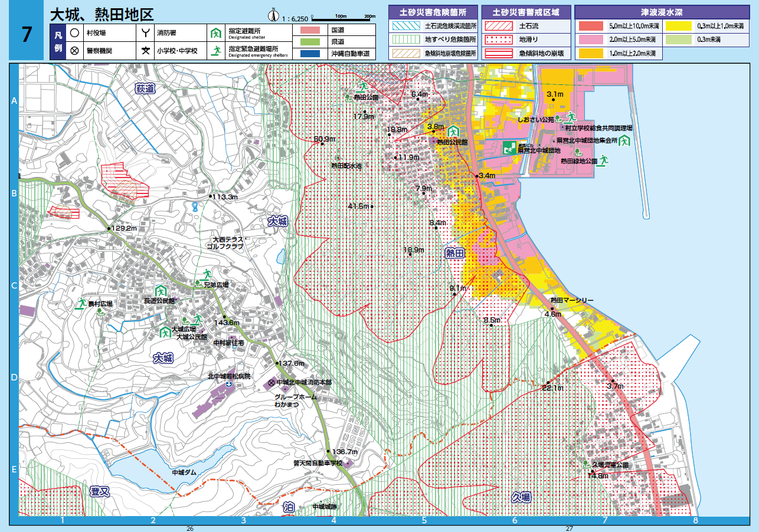
Task: Click the 土砂災害警戒区域 legend header
Action: click(x=526, y=11)
